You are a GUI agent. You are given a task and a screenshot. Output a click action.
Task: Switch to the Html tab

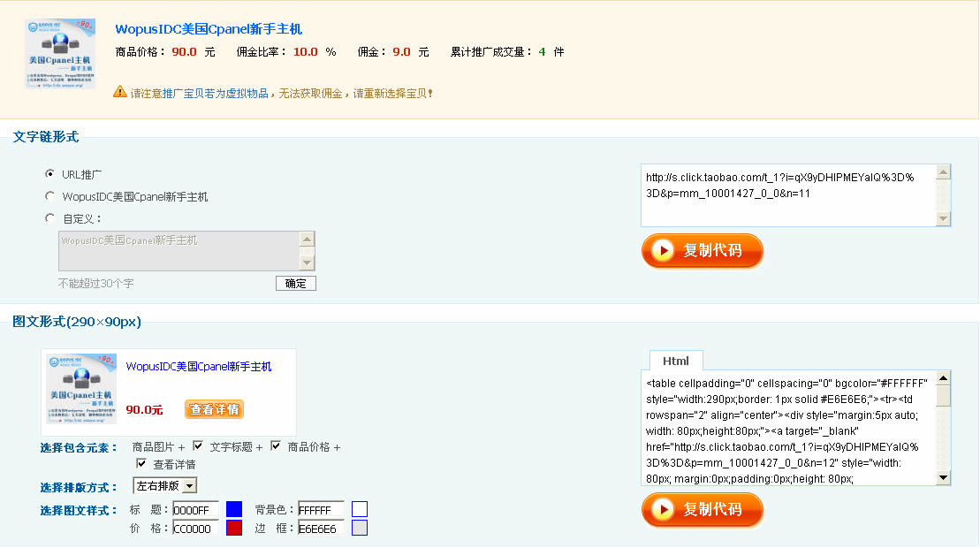click(x=676, y=361)
